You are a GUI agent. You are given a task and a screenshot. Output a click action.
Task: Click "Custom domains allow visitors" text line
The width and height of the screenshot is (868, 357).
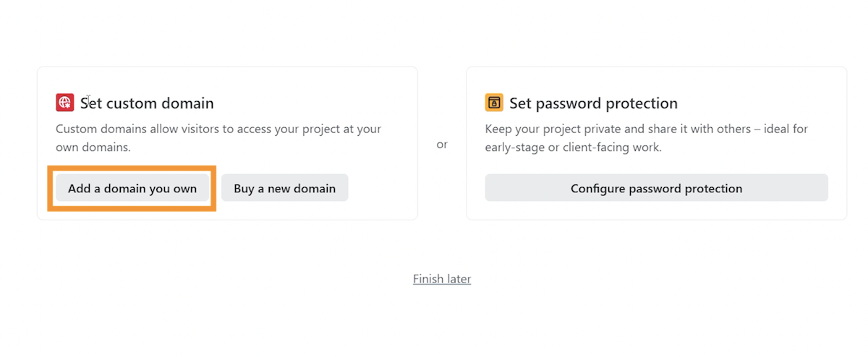coord(135,129)
